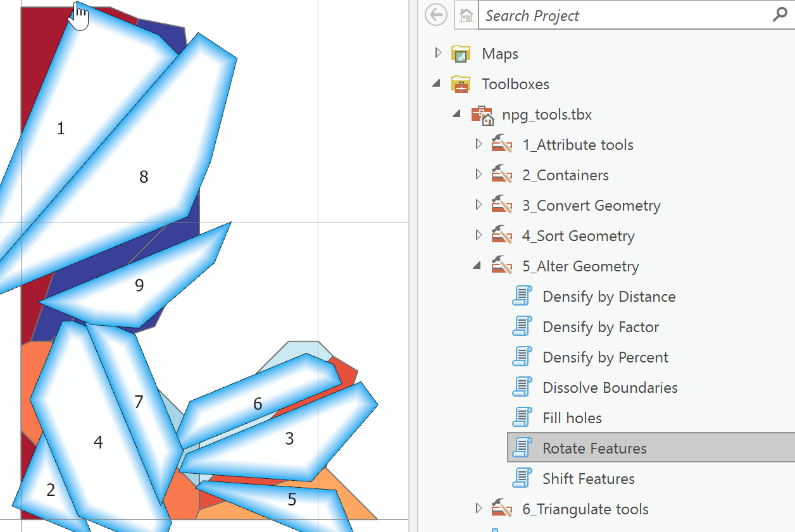
Task: Open the Densify by Percent script tool
Action: click(605, 357)
